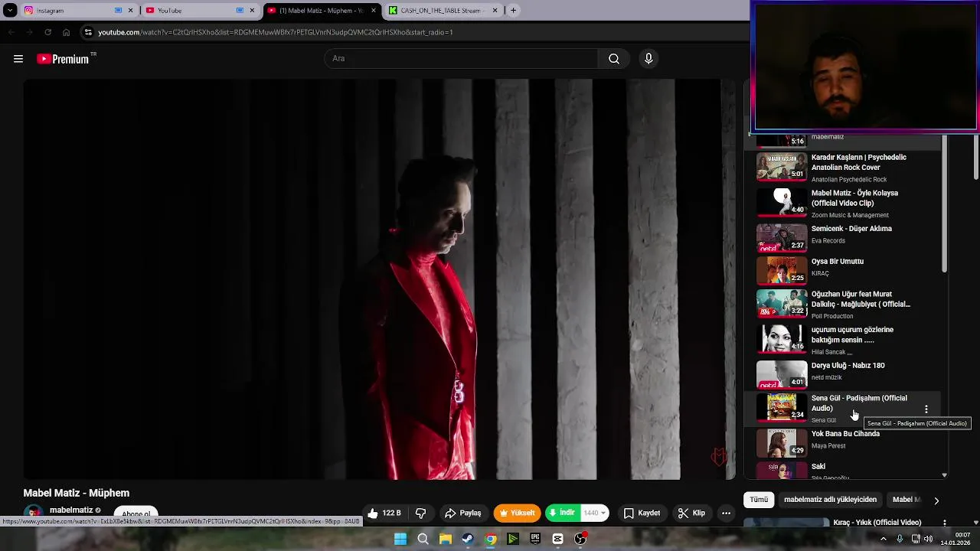
Task: Toggle media indicator on Instagram tab
Action: pyautogui.click(x=118, y=11)
